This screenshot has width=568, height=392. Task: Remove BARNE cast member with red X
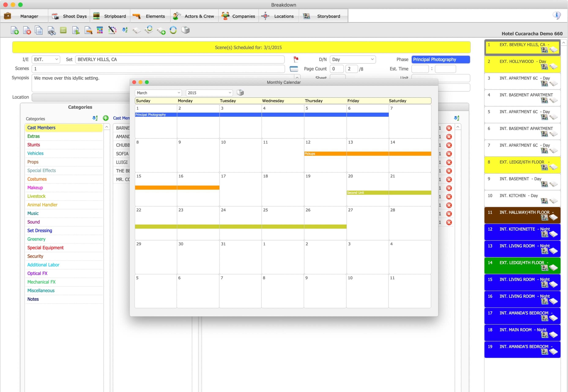(x=449, y=128)
